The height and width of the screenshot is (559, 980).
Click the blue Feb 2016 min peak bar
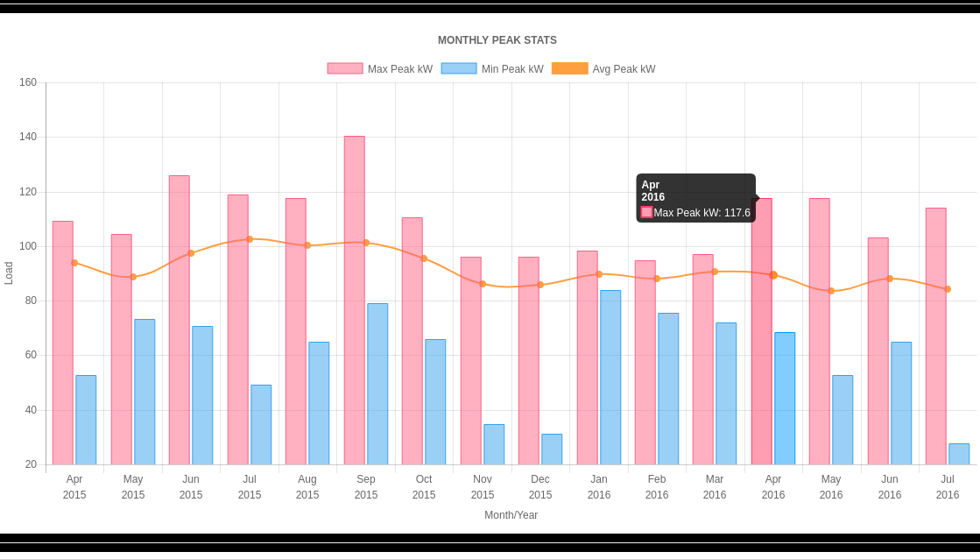pyautogui.click(x=669, y=389)
